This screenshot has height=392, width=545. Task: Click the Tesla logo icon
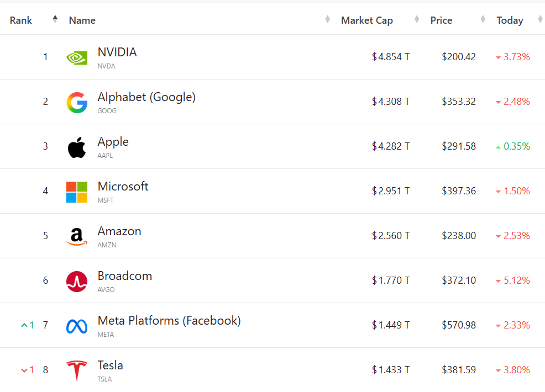[x=77, y=370]
